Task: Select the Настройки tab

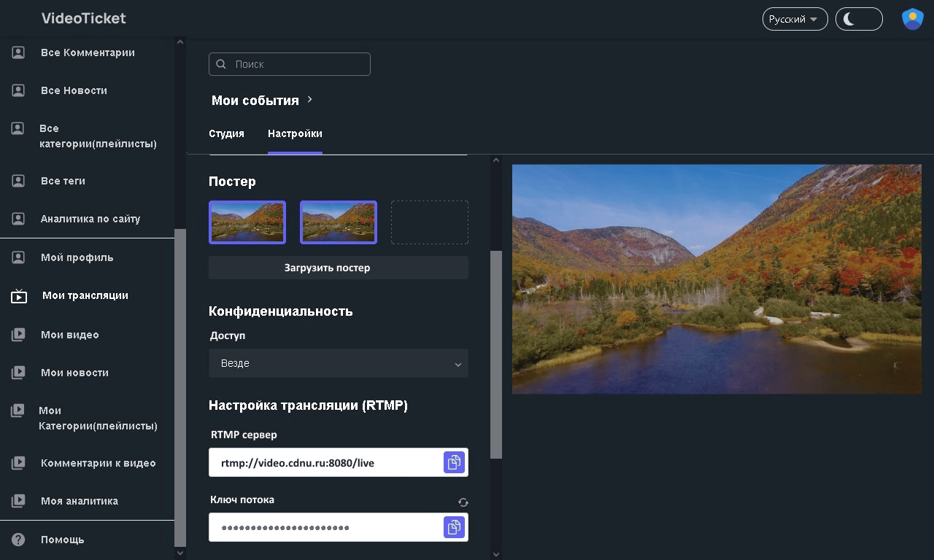Action: point(295,133)
